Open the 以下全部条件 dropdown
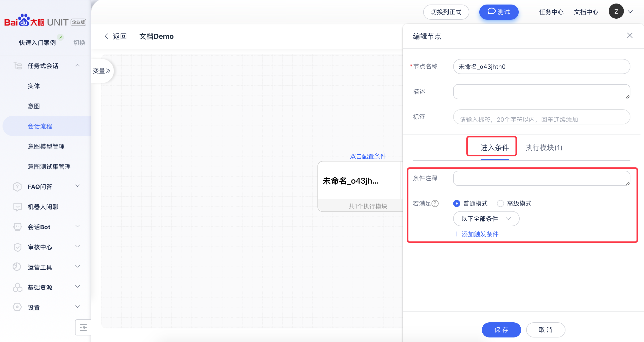Viewport: 644px width, 342px height. coord(486,219)
